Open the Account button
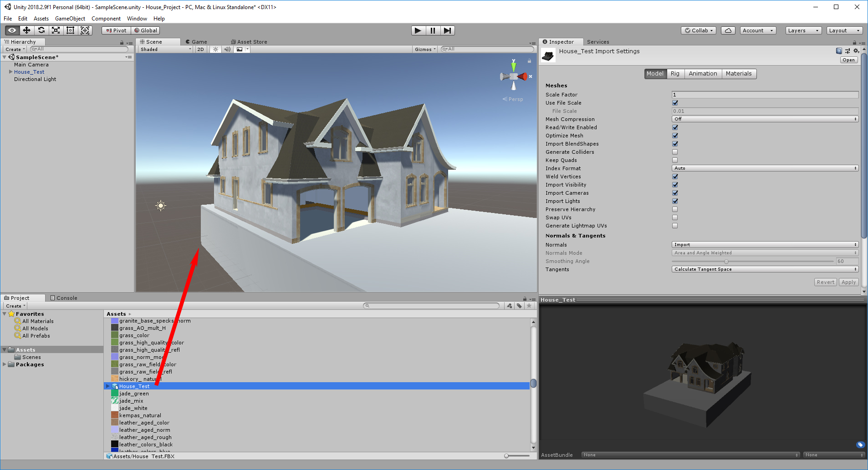The width and height of the screenshot is (868, 470). point(758,30)
